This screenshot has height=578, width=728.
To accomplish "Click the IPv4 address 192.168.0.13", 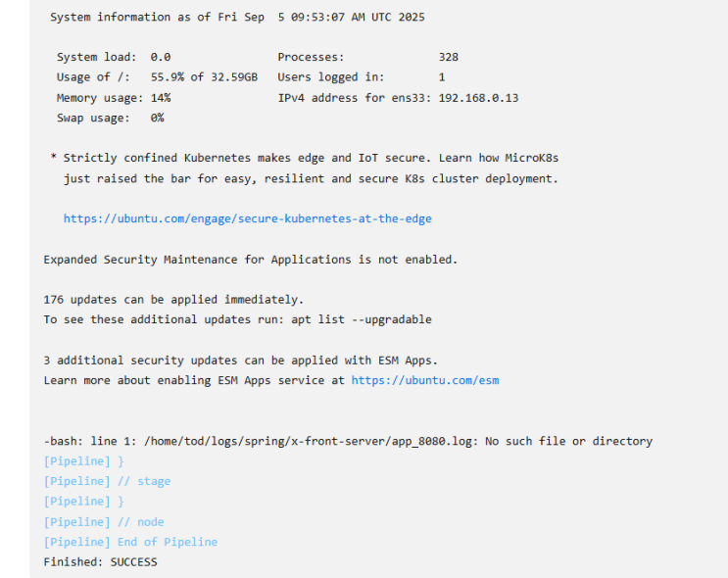I will (478, 98).
